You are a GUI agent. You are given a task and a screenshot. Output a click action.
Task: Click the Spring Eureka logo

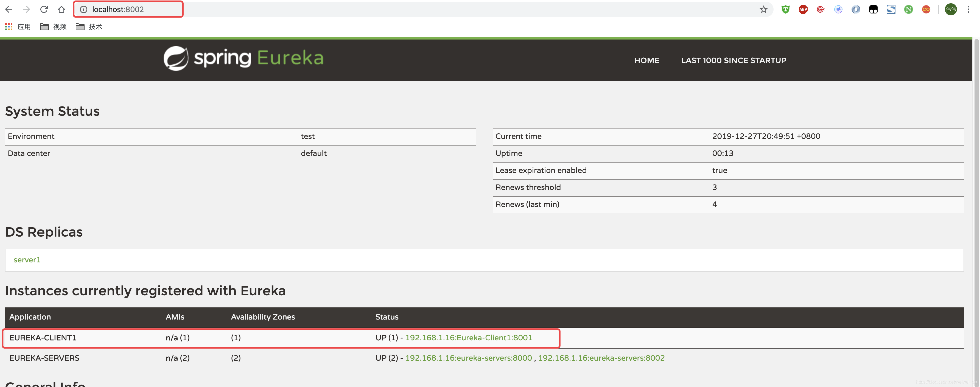point(243,58)
